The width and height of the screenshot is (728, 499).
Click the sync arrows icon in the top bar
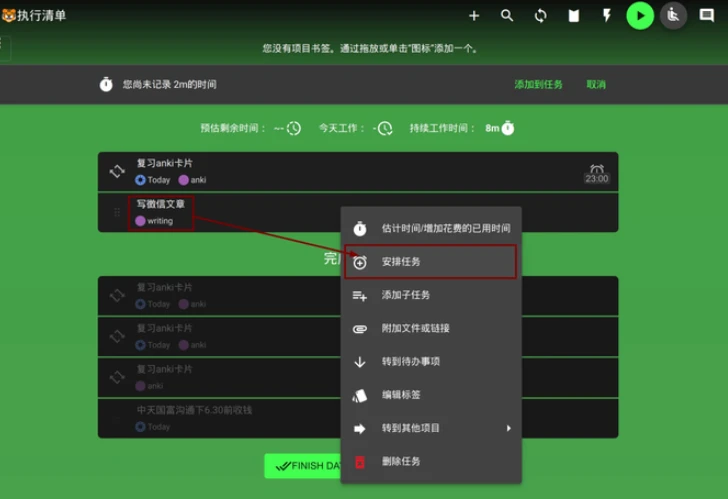(541, 16)
